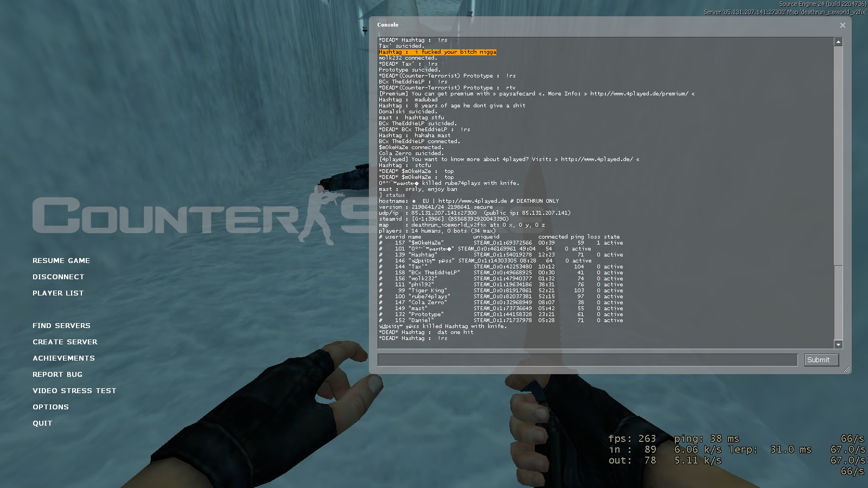Viewport: 868px width, 488px height.
Task: Click console scrollbar up arrow
Action: point(838,42)
